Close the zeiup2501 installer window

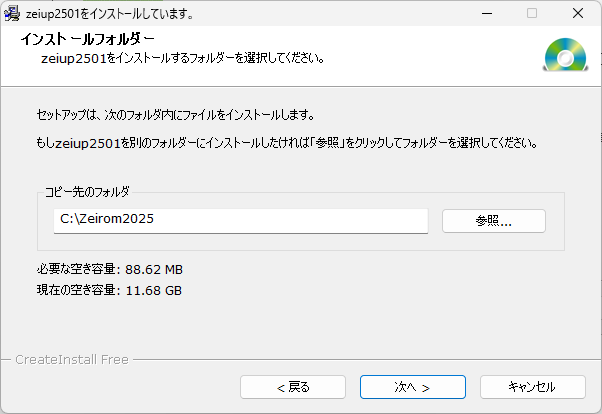(x=578, y=14)
